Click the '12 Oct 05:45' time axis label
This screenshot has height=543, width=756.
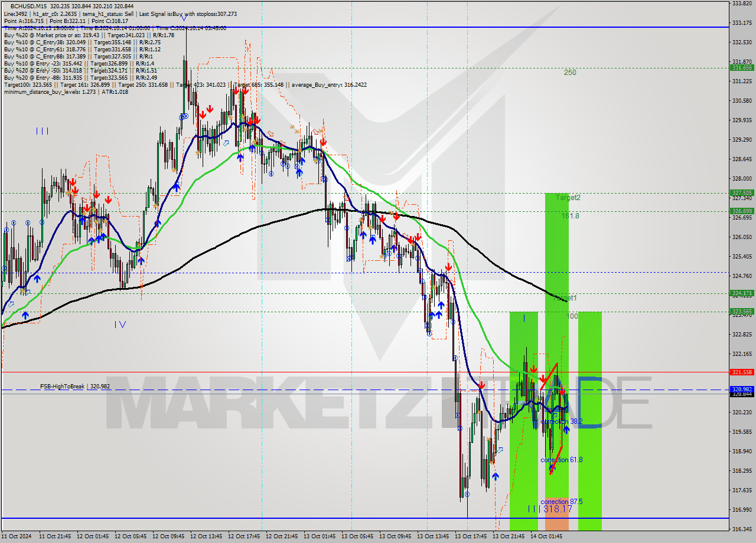coord(131,537)
